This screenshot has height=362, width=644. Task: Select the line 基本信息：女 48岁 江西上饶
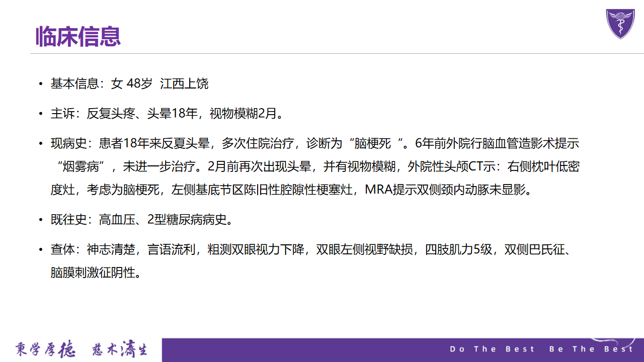[129, 84]
